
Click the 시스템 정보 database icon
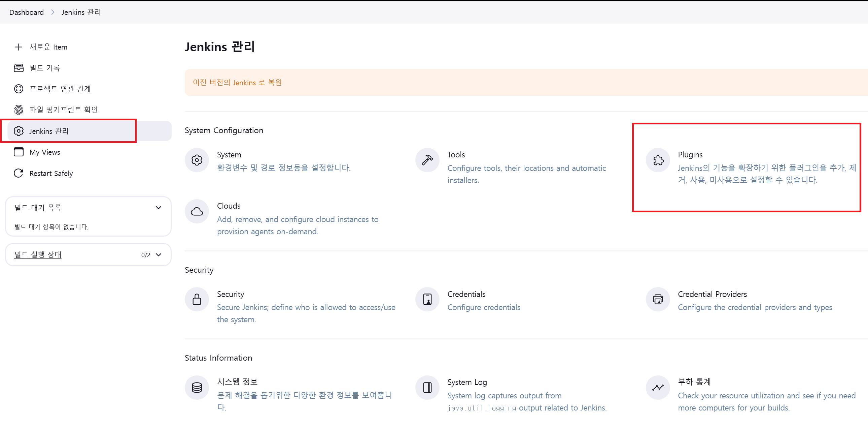(x=197, y=388)
